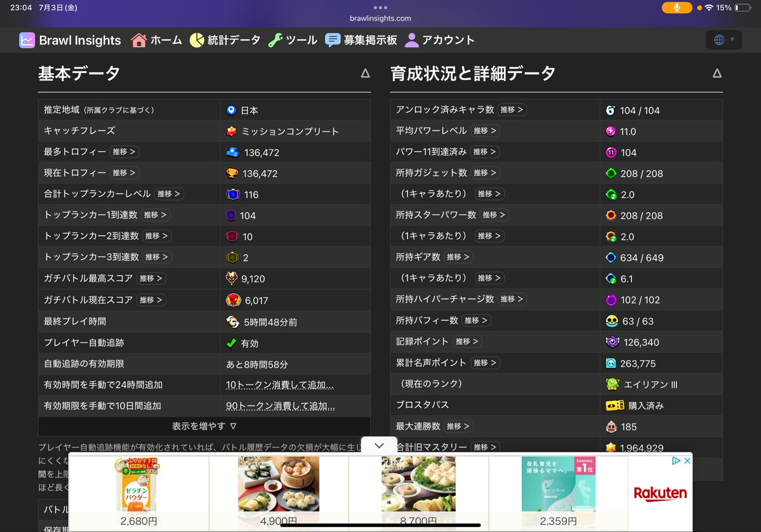Open 推移 for 平均パワーレベル

[x=486, y=131]
